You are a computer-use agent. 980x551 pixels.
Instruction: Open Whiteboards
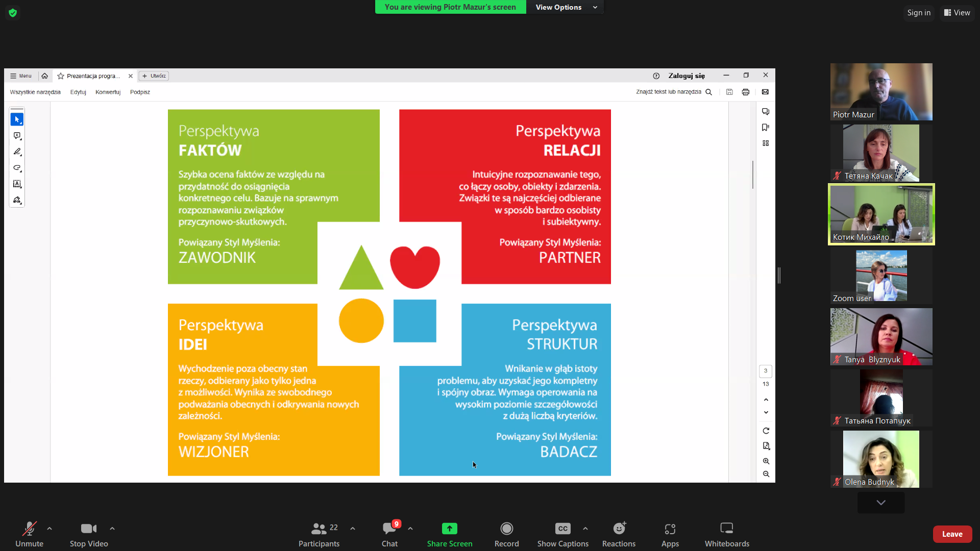coord(727,534)
